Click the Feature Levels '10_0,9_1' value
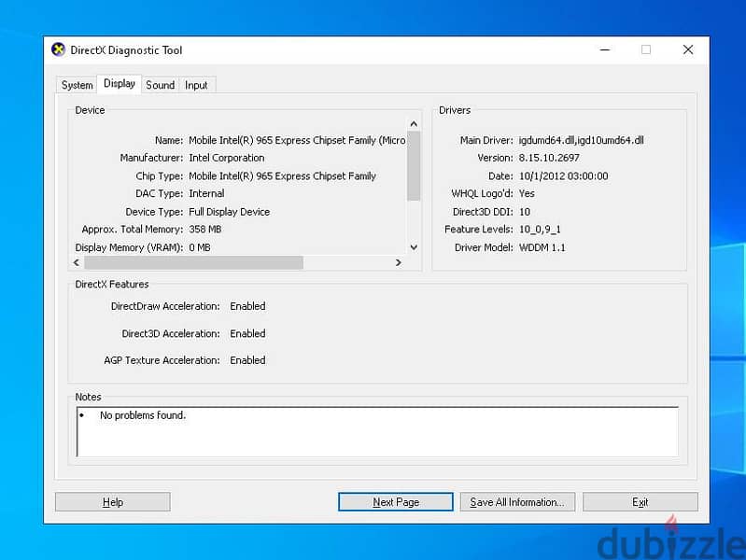746x560 pixels. (x=540, y=230)
